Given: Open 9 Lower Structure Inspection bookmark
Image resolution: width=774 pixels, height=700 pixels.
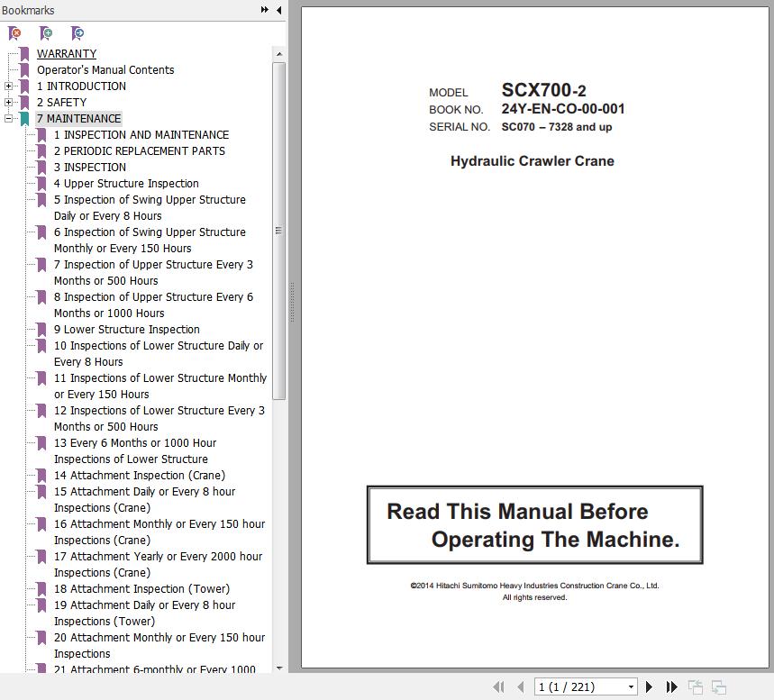Looking at the screenshot, I should (x=127, y=329).
